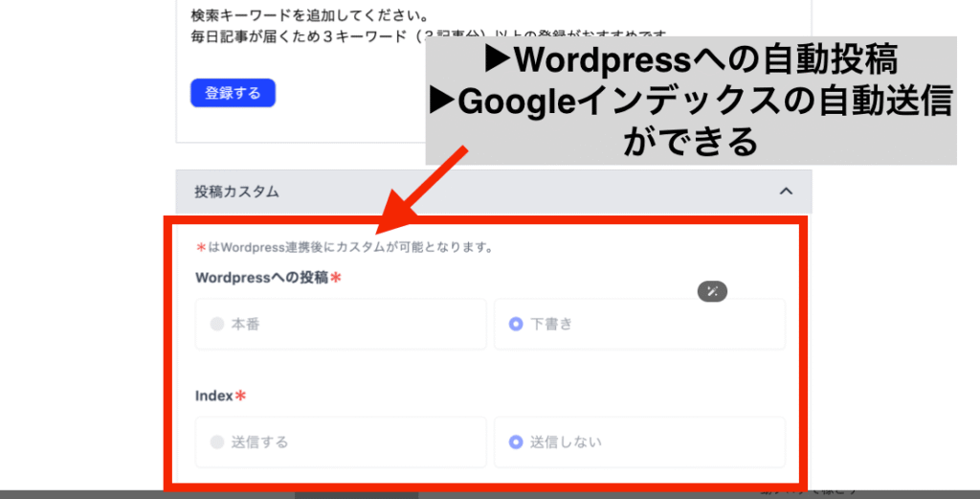Image resolution: width=980 pixels, height=499 pixels.
Task: Collapse 投稿カスタム with the chevron arrow
Action: pyautogui.click(x=786, y=192)
